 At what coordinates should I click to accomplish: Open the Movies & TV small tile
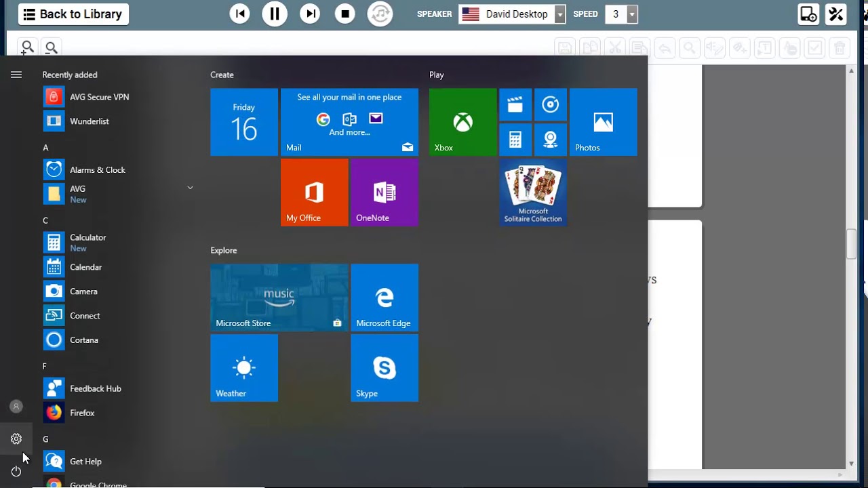tap(515, 104)
